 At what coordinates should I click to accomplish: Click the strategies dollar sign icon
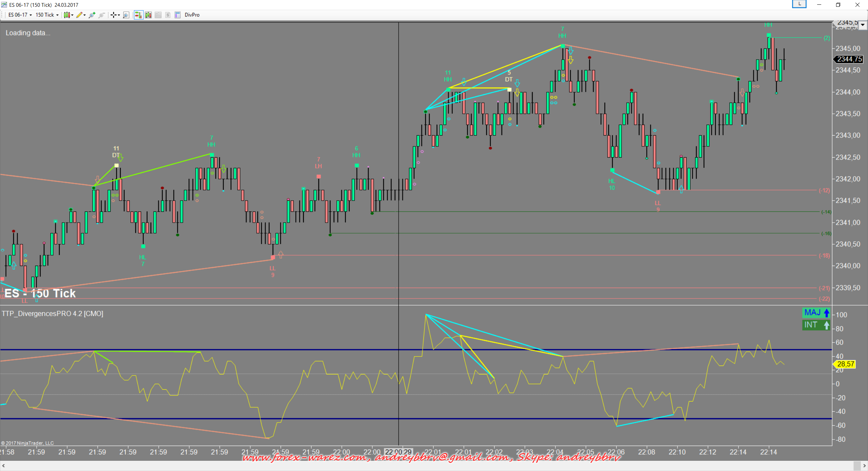(168, 15)
